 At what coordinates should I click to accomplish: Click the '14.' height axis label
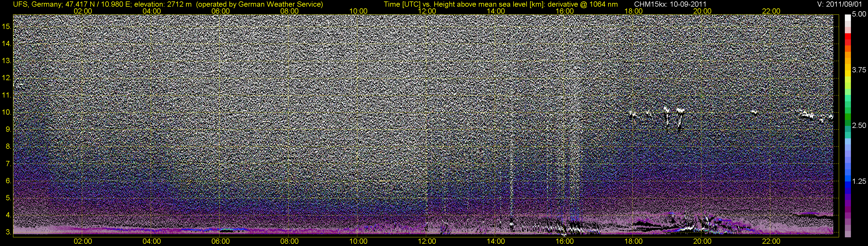(7, 44)
